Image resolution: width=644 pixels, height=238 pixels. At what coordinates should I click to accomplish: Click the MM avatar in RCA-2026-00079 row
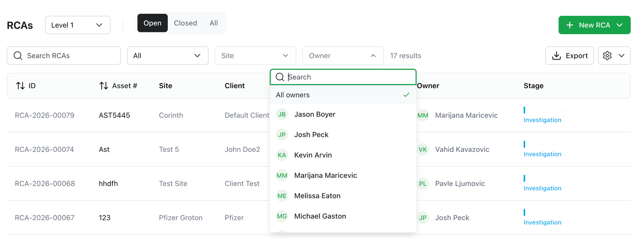click(423, 115)
